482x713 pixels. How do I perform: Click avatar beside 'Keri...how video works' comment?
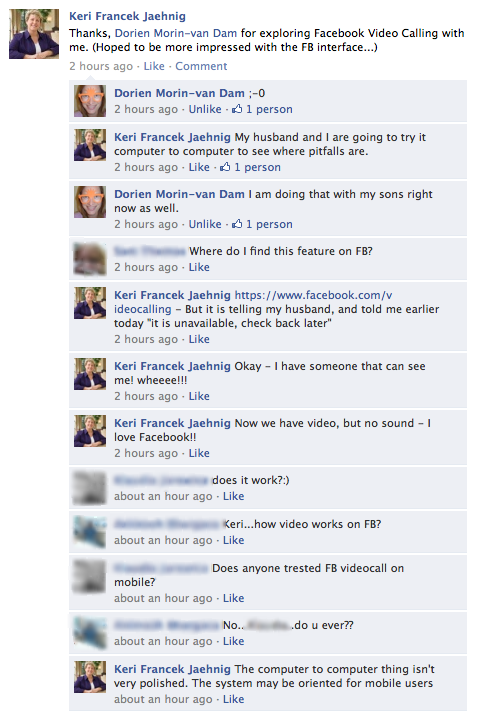click(90, 532)
